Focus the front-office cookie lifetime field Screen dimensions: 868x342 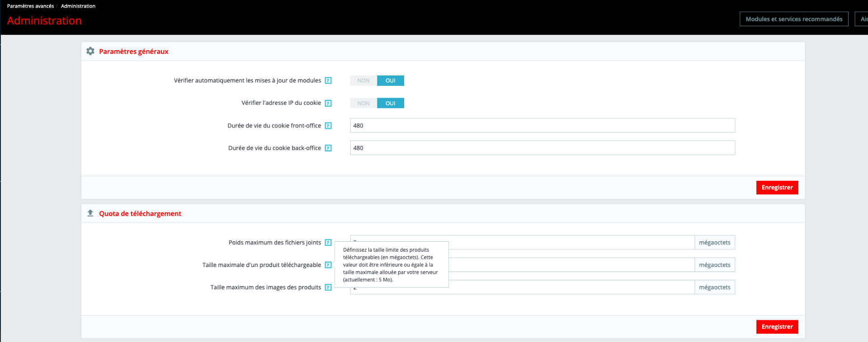click(x=542, y=126)
